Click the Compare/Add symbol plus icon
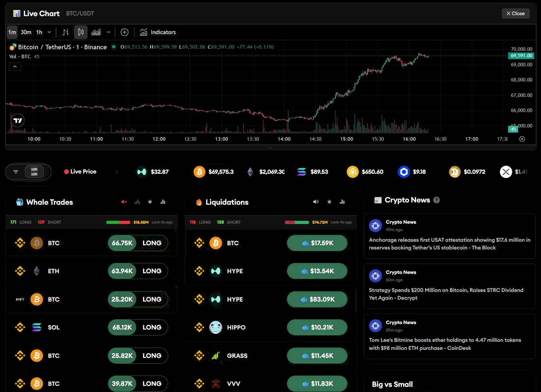Image resolution: width=541 pixels, height=392 pixels. (124, 32)
